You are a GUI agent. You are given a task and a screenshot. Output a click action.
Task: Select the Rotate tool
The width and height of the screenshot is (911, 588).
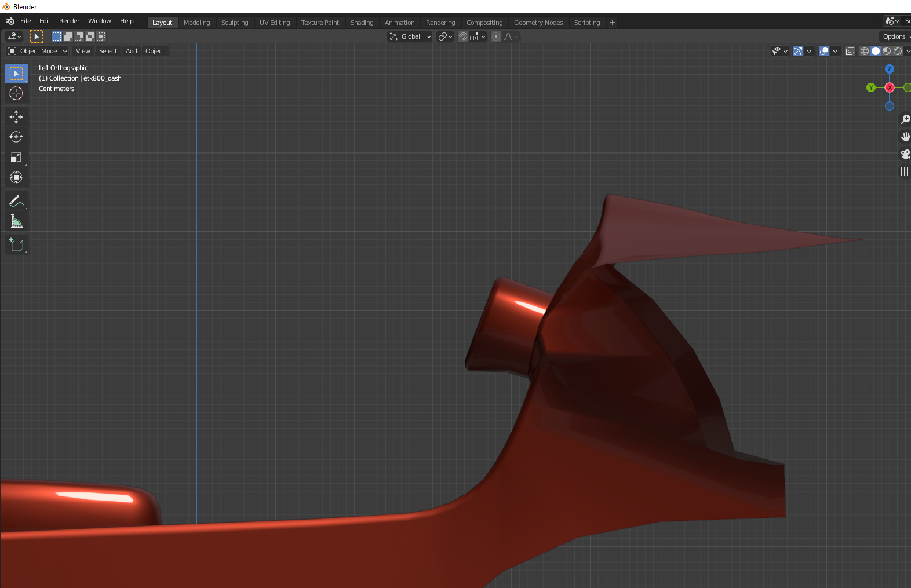[16, 137]
